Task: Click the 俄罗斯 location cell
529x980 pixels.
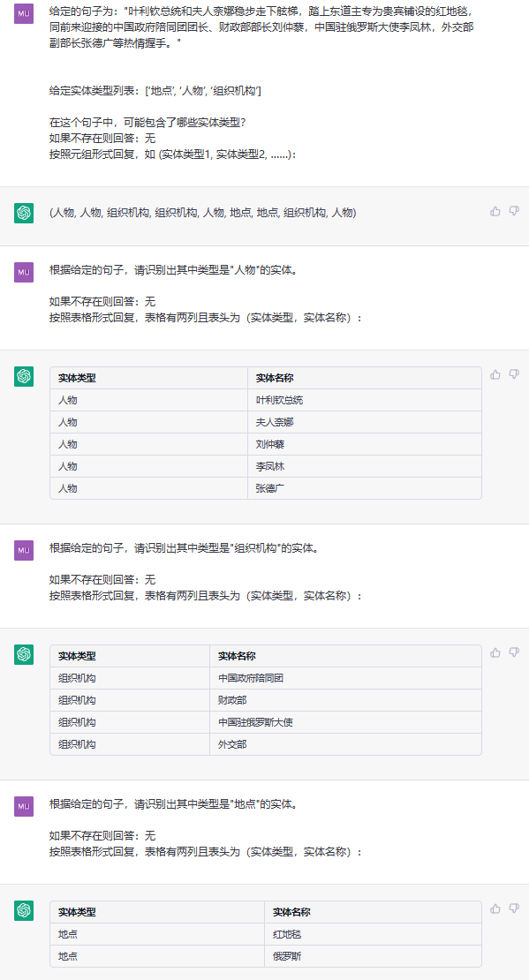Action: (373, 956)
